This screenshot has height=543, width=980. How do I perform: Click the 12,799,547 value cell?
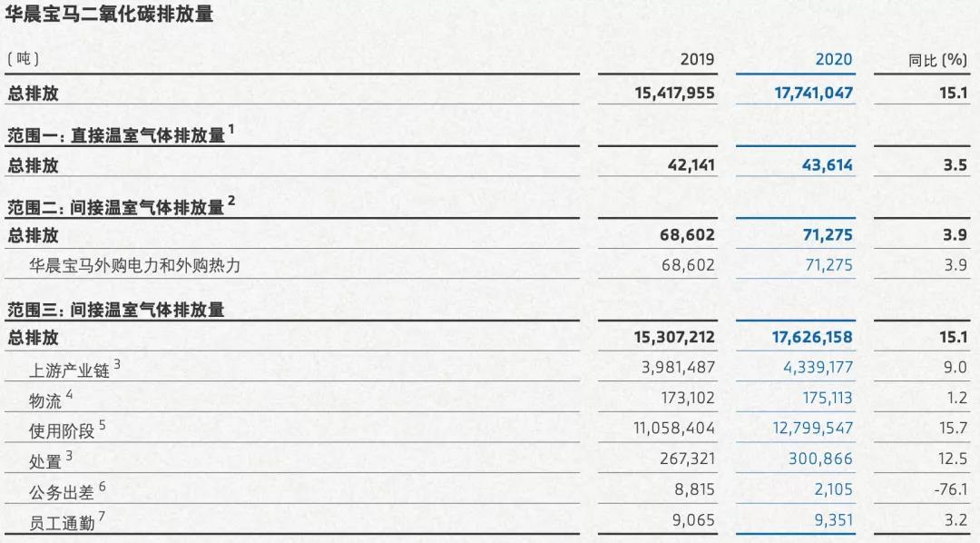pos(813,429)
